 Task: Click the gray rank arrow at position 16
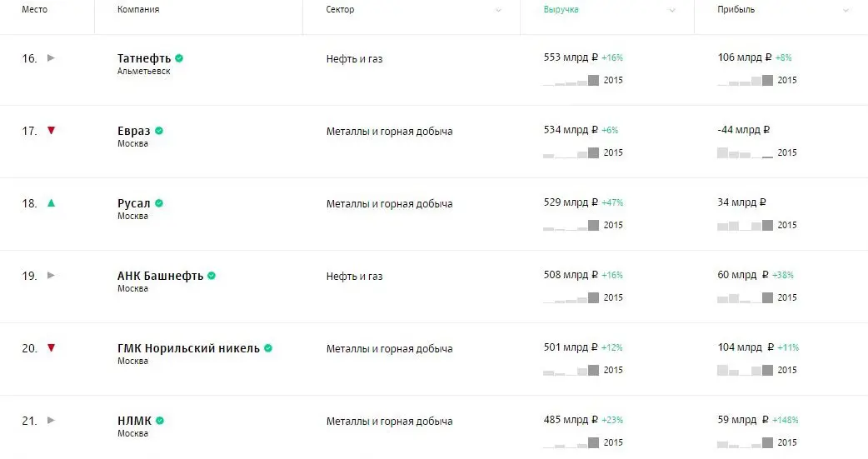point(51,57)
